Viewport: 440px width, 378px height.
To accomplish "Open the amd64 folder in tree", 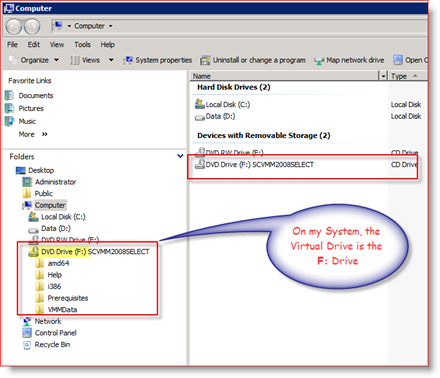I will 58,263.
